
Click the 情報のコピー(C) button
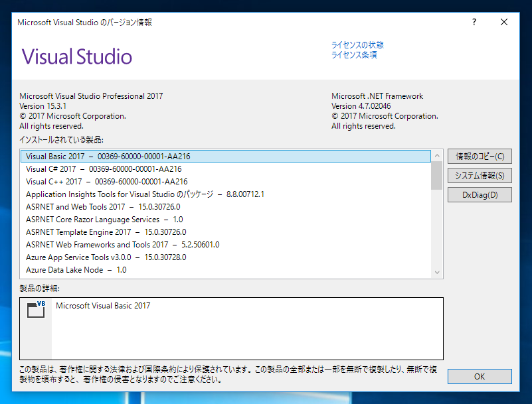click(x=480, y=157)
